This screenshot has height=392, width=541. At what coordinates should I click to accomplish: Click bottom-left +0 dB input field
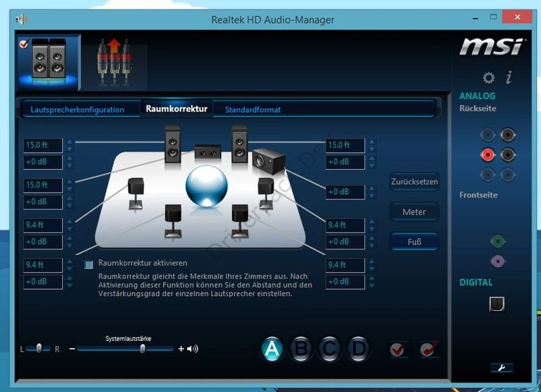click(x=43, y=282)
